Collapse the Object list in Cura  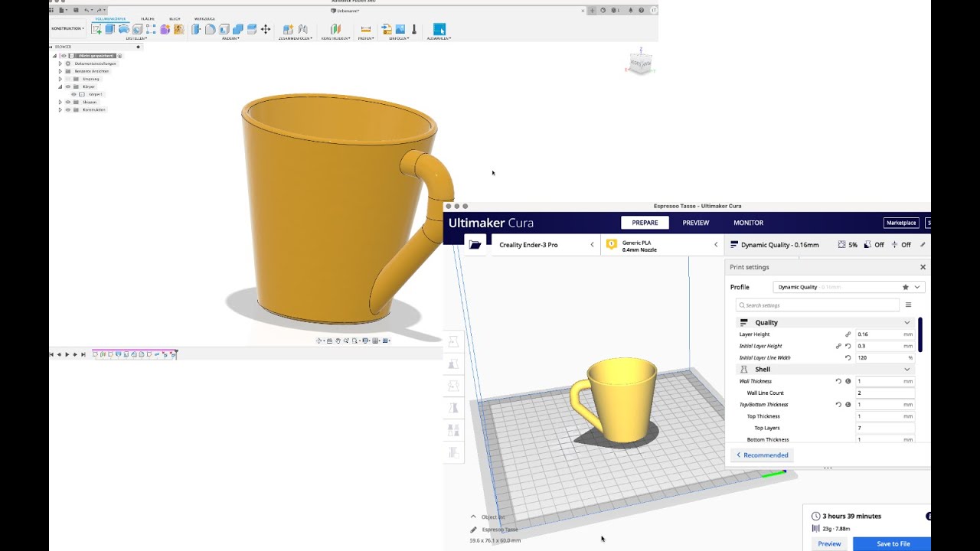click(x=473, y=517)
